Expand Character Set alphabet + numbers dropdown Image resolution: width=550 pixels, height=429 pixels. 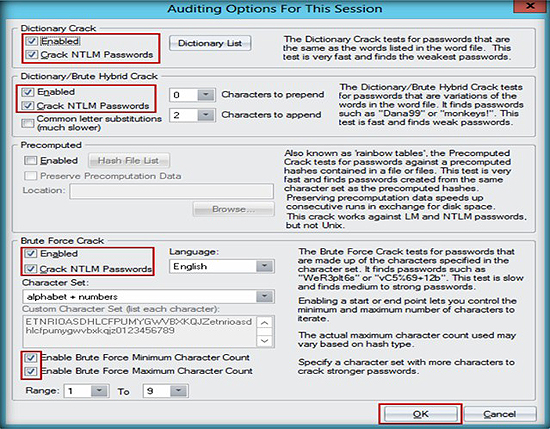264,297
